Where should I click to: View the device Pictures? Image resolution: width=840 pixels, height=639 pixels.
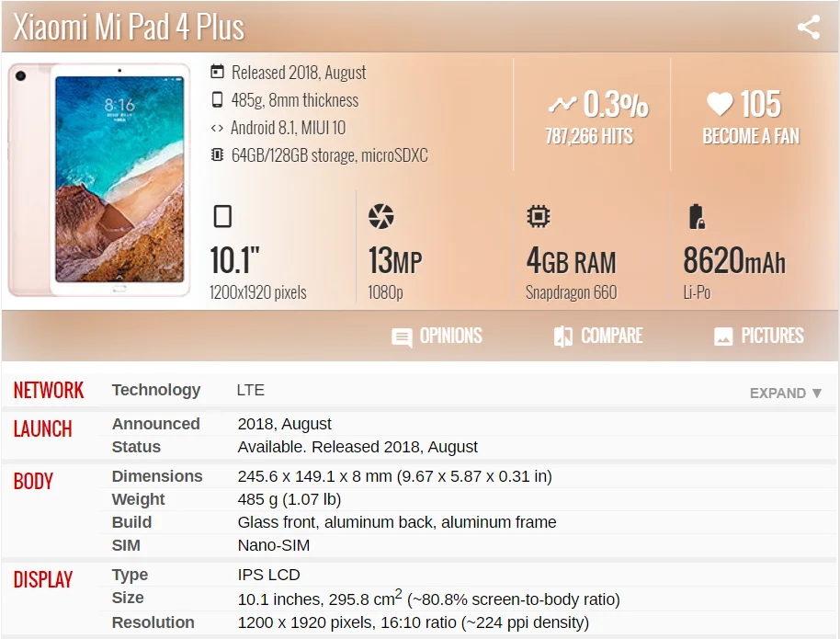(772, 336)
